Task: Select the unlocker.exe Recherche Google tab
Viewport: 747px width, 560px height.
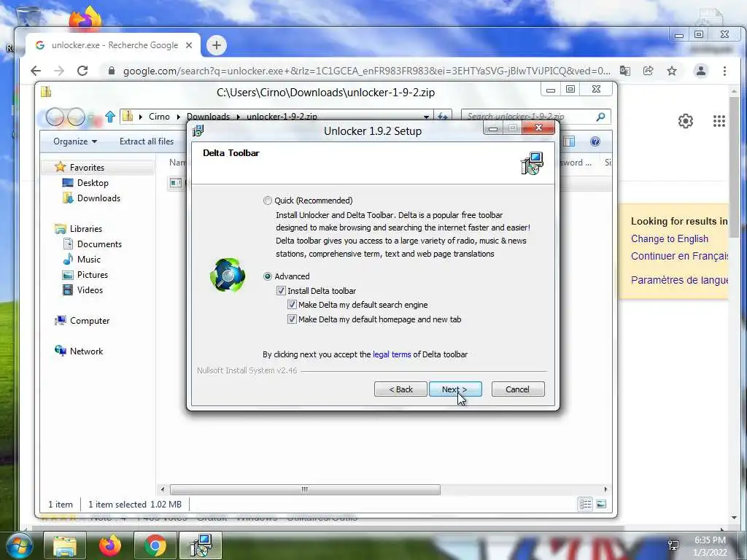Action: tap(113, 45)
